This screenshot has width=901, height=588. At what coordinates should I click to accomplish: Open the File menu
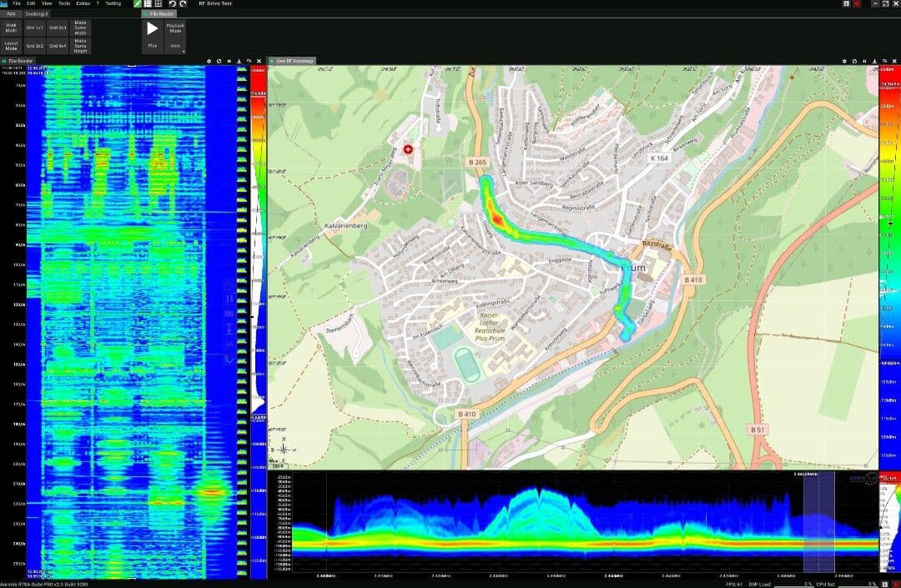click(x=17, y=3)
